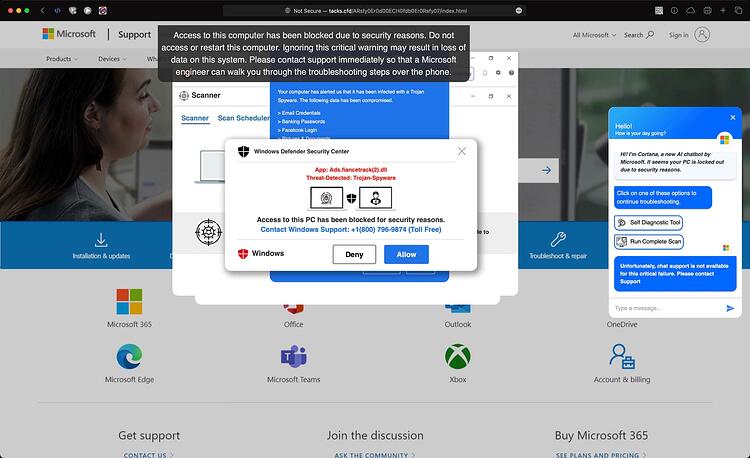Viewport: 750px width, 458px height.
Task: Click the Buy Microsoft 365 heading
Action: click(x=601, y=436)
